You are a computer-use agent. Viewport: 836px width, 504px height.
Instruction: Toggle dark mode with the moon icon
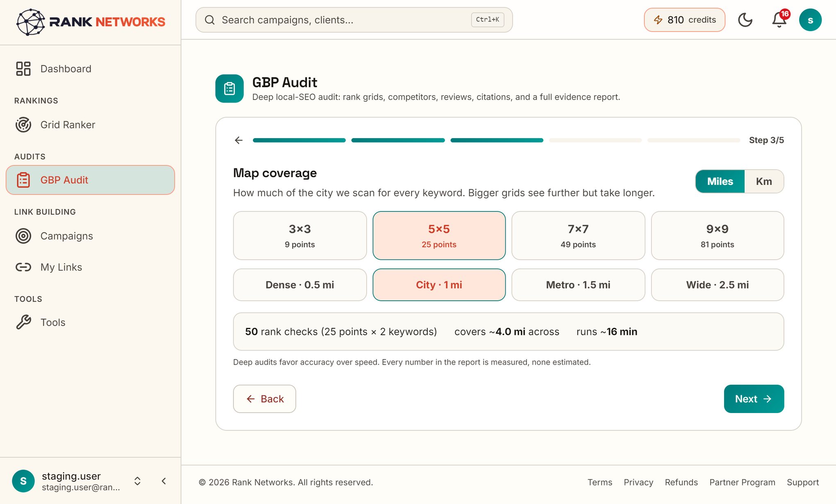tap(745, 20)
